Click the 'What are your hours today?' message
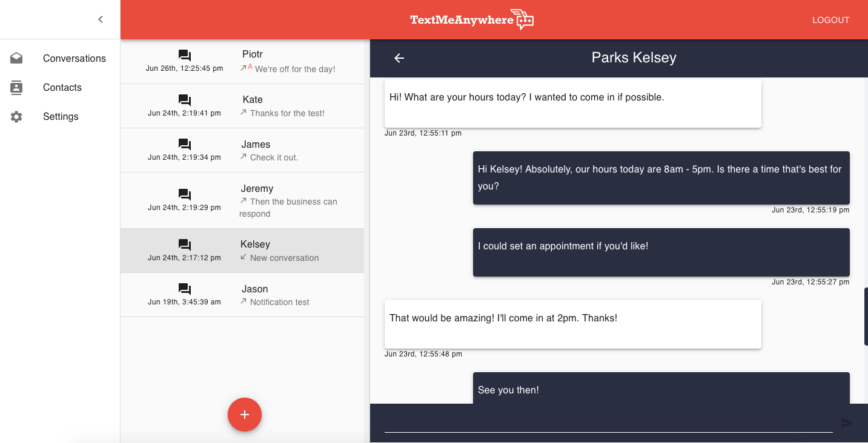The height and width of the screenshot is (443, 868). click(x=572, y=103)
